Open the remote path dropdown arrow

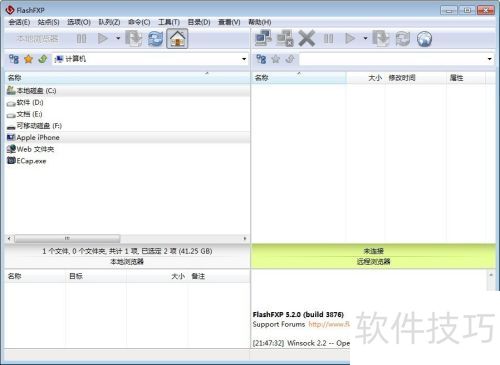tap(489, 59)
